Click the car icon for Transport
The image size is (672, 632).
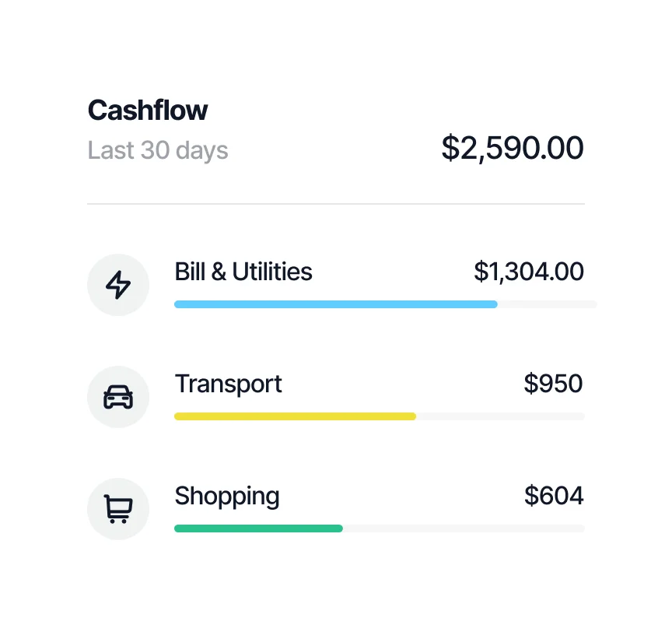(118, 397)
